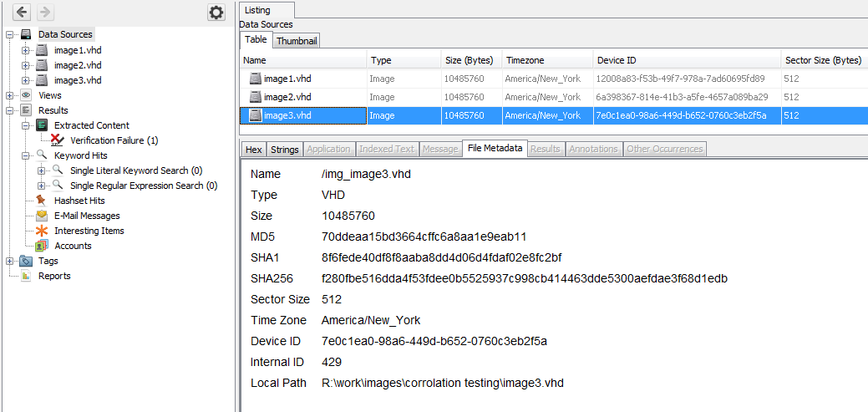Screen dimensions: 868x412
Task: Select the E-Mail Messages envelope icon
Action: tap(42, 216)
